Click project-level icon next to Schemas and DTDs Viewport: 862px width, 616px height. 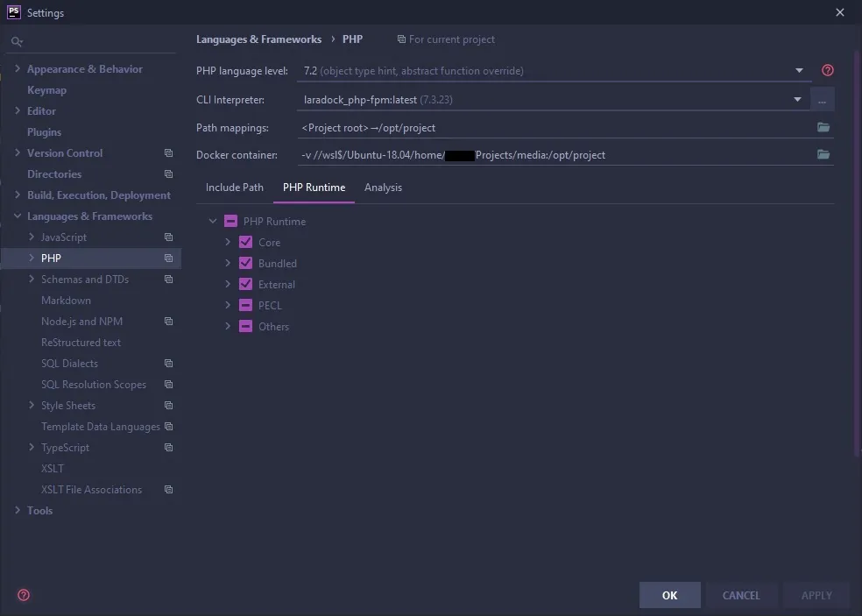pyautogui.click(x=169, y=280)
